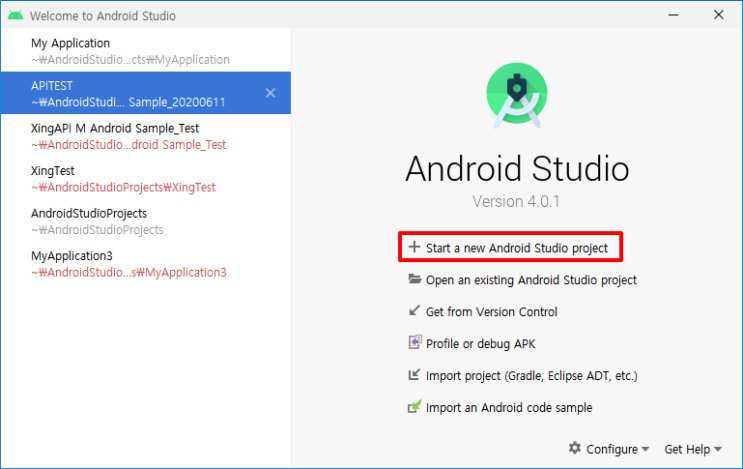Remove APITEST from recent projects list
Screen dimensions: 743x469
[x=271, y=93]
